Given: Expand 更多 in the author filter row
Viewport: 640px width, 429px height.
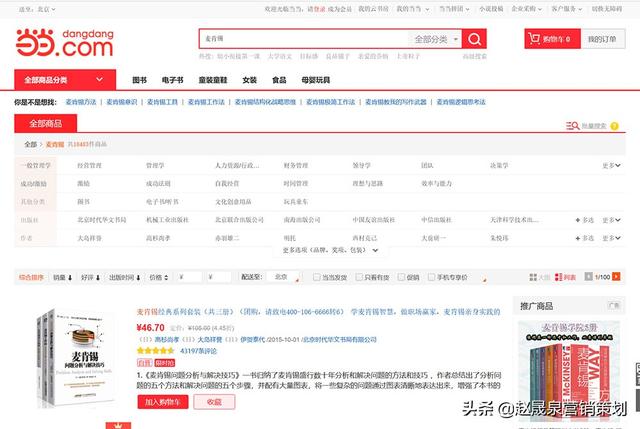Looking at the screenshot, I should click(x=611, y=238).
